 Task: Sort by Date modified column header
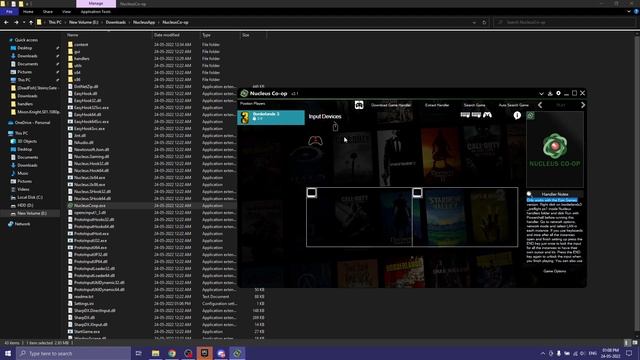(x=167, y=35)
